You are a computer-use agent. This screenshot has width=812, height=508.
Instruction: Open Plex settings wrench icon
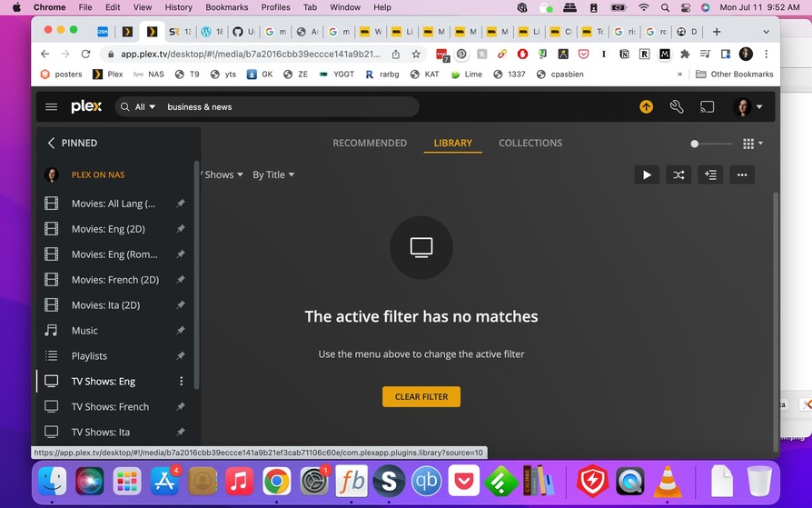point(677,107)
